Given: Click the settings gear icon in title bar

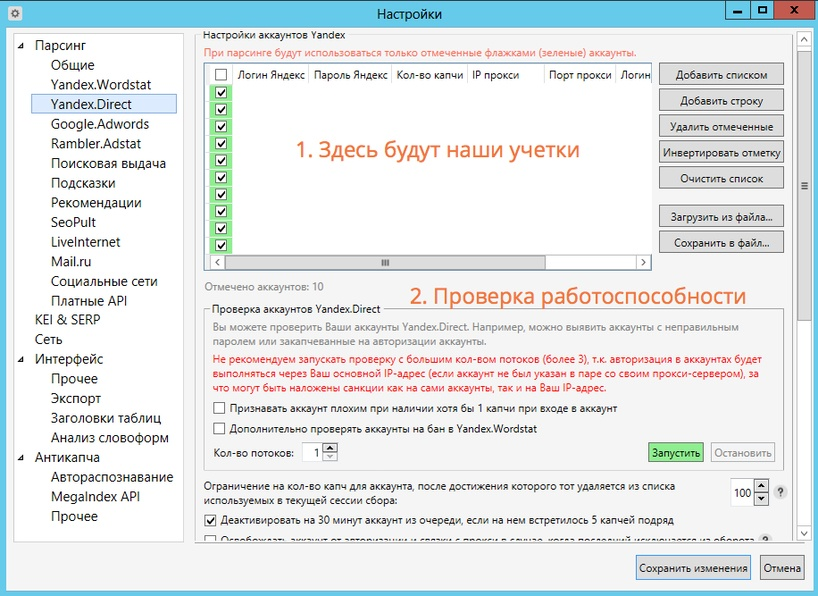Looking at the screenshot, I should click(15, 13).
